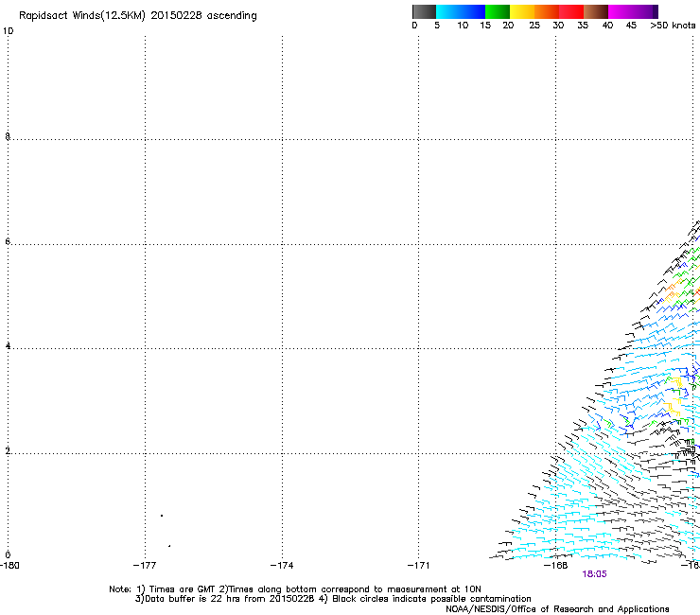700x615 pixels.
Task: Click the legend label '10'
Action: (463, 26)
